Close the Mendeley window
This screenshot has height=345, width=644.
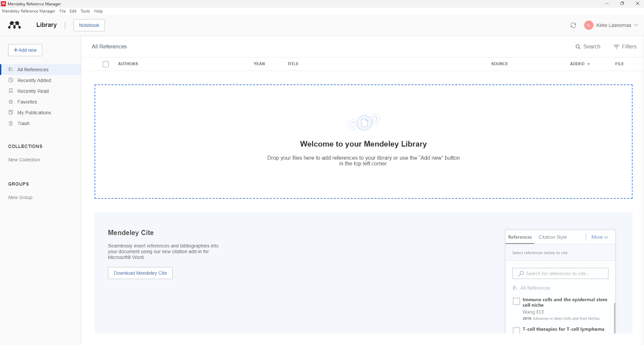point(637,4)
